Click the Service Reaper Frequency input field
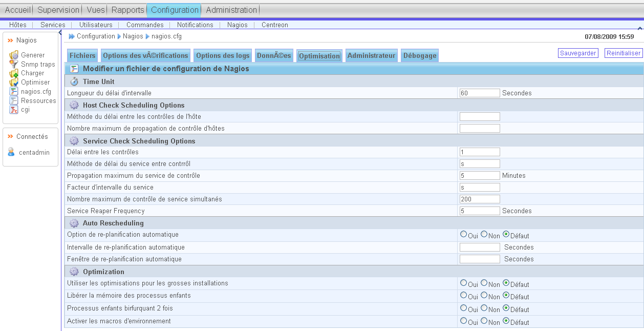 tap(479, 211)
